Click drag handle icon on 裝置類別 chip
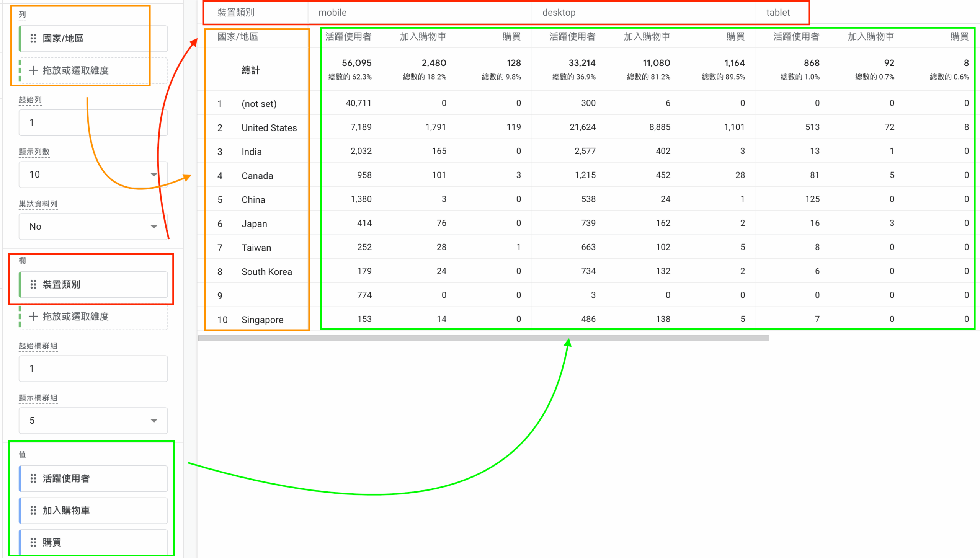This screenshot has height=558, width=980. coord(33,284)
